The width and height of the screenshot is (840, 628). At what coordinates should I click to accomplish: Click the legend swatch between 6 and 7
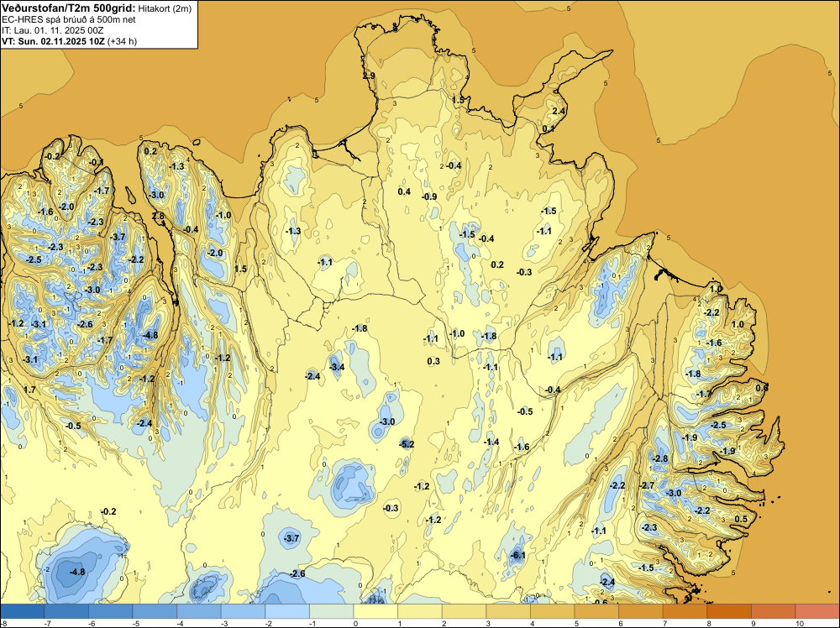pos(641,611)
